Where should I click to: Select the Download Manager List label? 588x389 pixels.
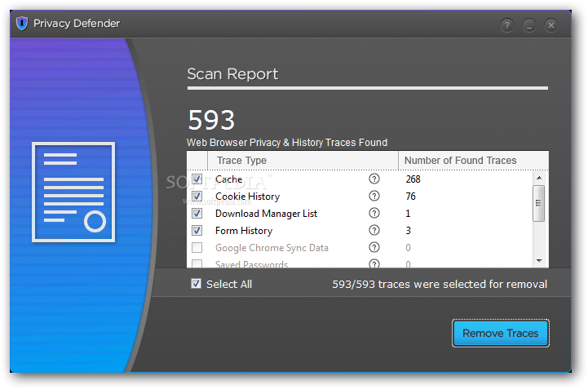[x=266, y=214]
